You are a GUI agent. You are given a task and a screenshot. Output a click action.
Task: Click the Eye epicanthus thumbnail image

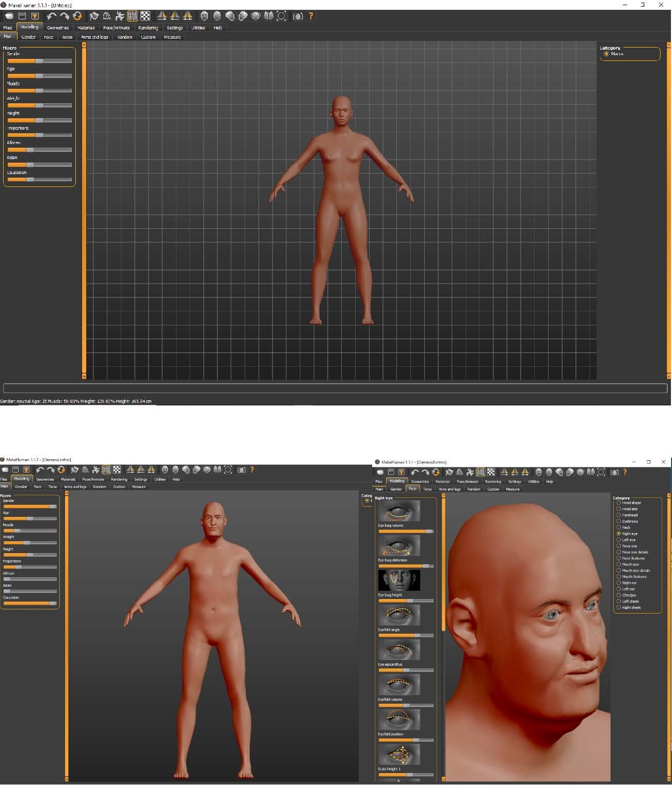tap(399, 650)
